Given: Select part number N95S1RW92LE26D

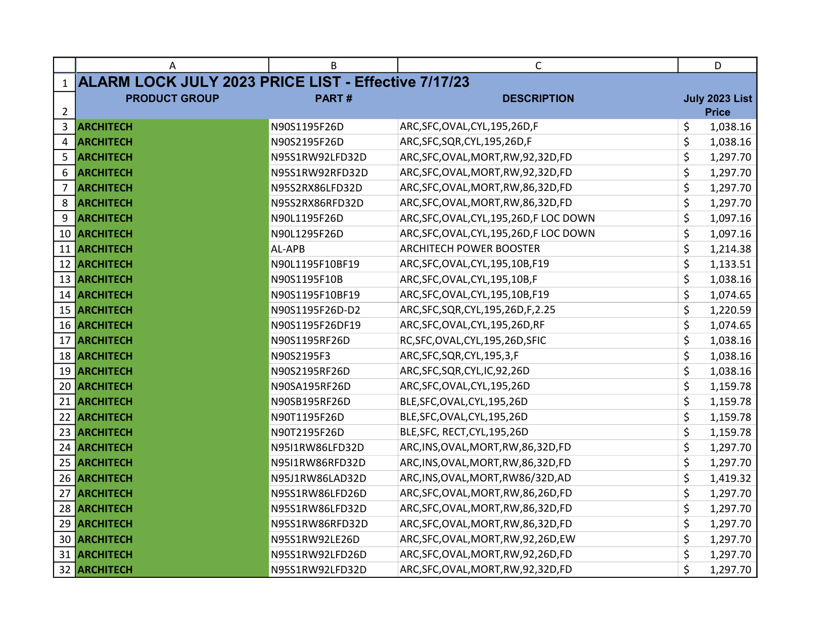Looking at the screenshot, I should click(x=333, y=539).
